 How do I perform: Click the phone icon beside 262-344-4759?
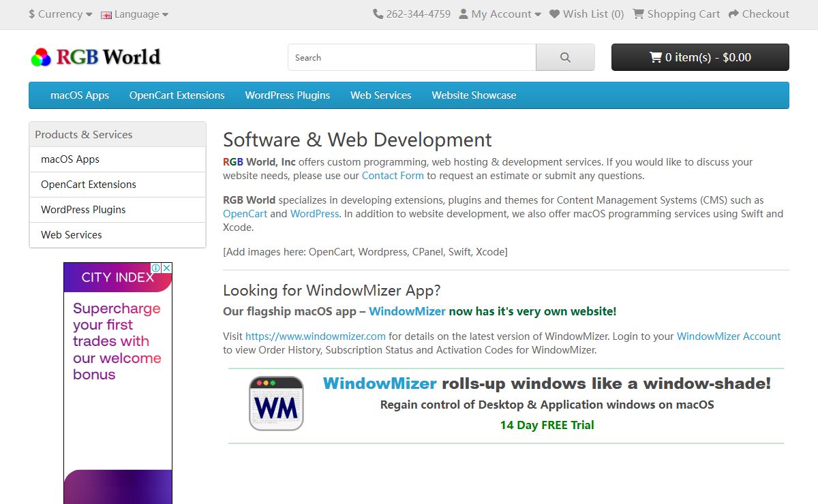[378, 14]
